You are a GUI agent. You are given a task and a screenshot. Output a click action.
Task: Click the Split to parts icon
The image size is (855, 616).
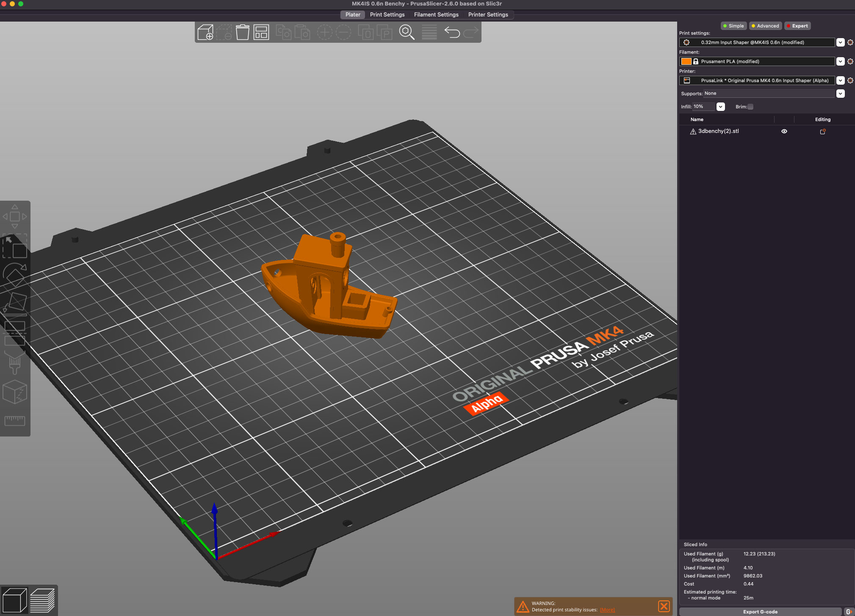click(x=385, y=32)
